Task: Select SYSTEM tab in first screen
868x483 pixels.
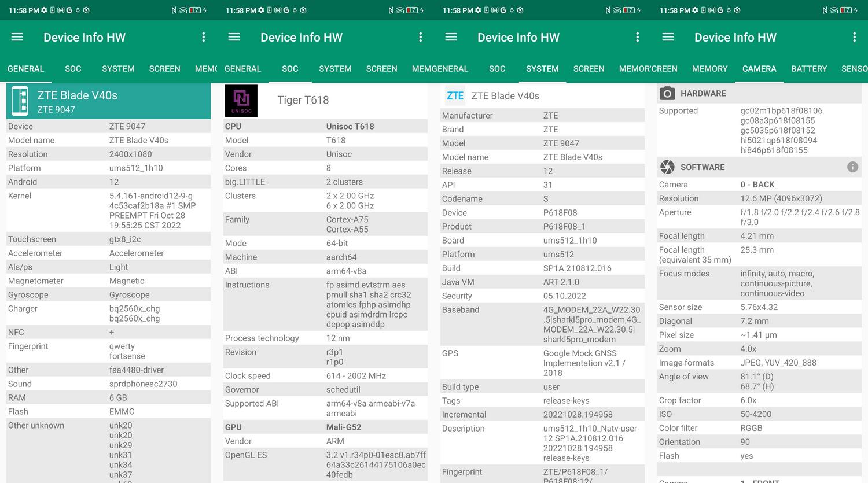Action: coord(118,68)
